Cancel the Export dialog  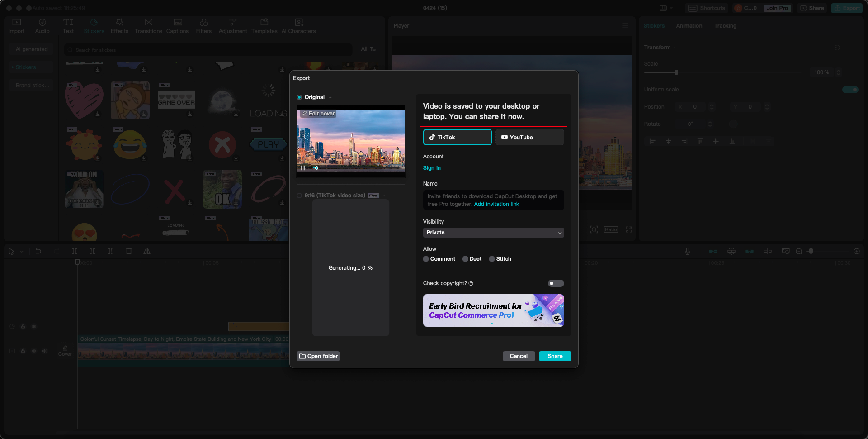pos(519,356)
